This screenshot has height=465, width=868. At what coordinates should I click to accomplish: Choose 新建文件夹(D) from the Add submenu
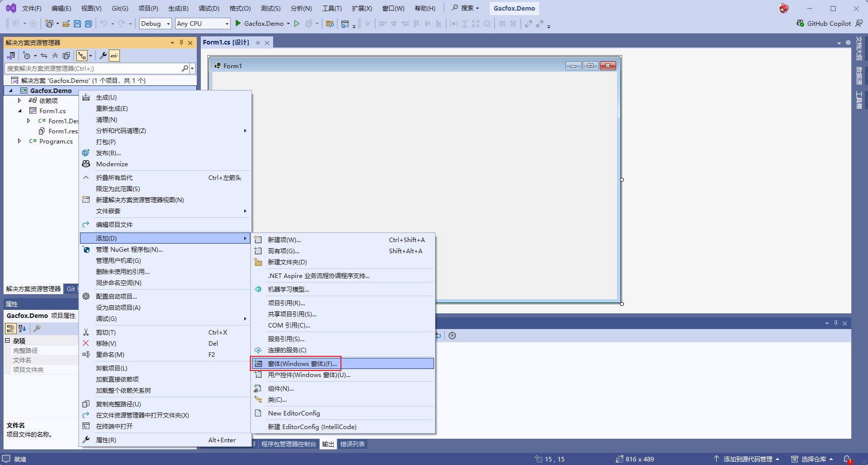343,262
